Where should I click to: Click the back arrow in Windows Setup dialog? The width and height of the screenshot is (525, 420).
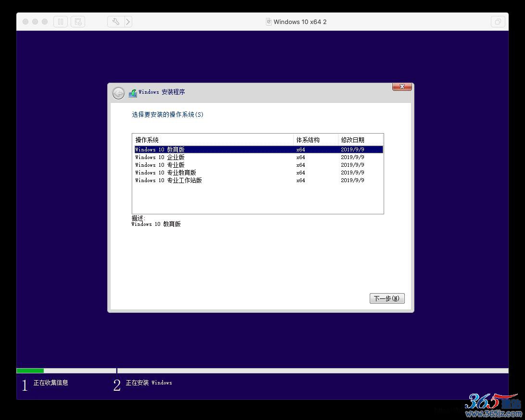[119, 93]
